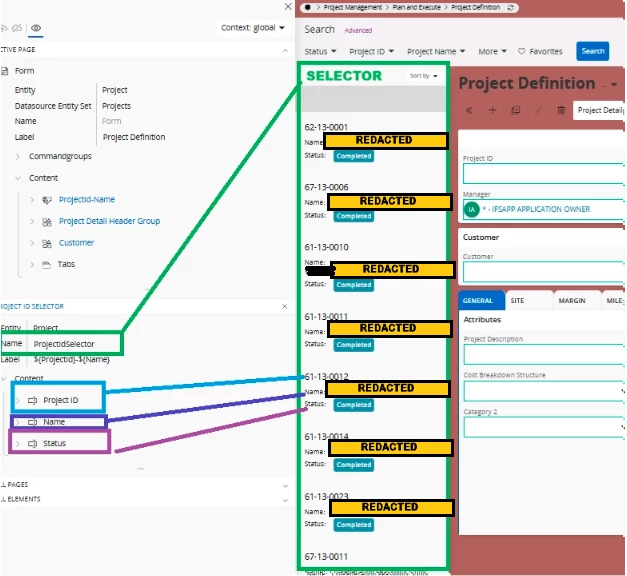Image resolution: width=627 pixels, height=576 pixels.
Task: Click the refresh icon in breadcrumb bar
Action: pyautogui.click(x=510, y=8)
